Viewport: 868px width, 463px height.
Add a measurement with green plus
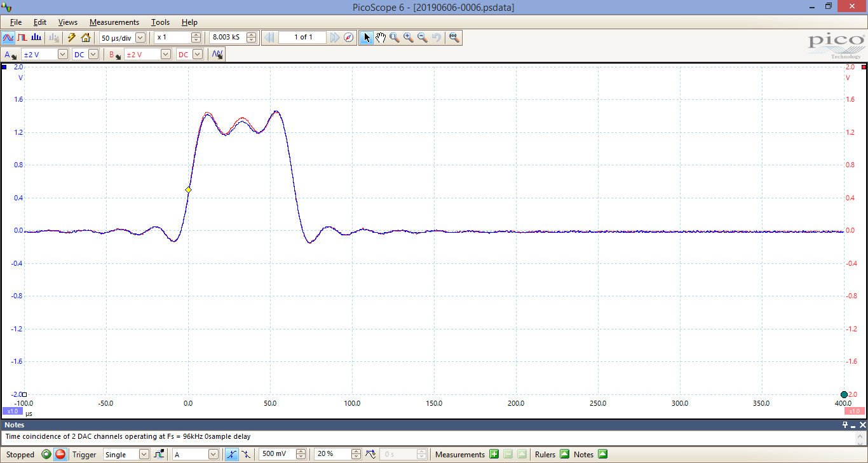[x=494, y=454]
